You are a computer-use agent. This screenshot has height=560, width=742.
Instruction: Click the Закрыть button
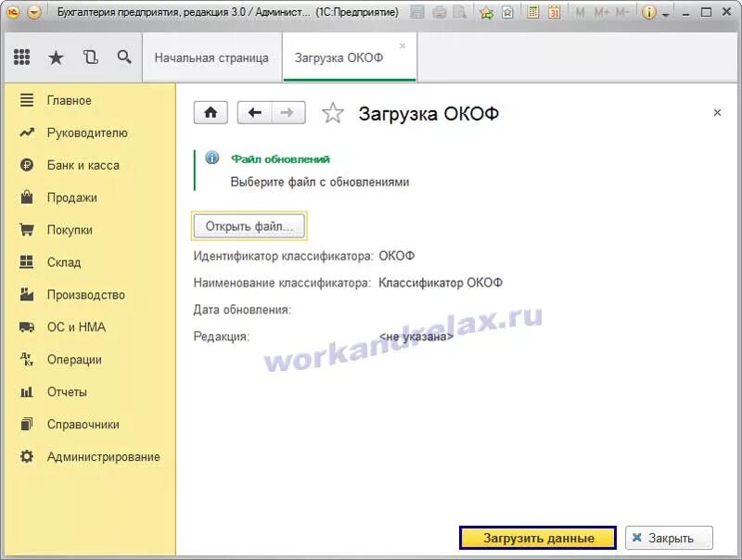click(x=669, y=538)
